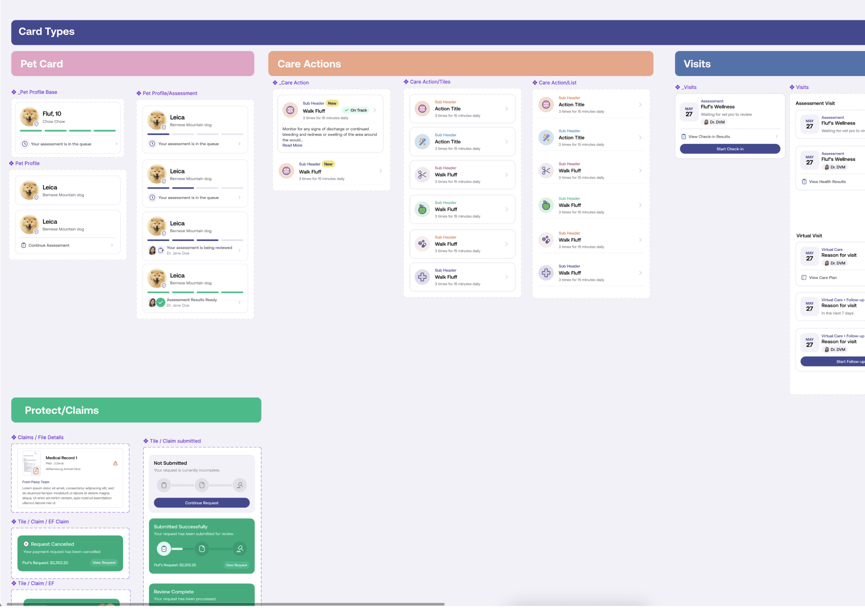Viewport: 865px width, 616px height.
Task: Click the On Track status badge
Action: click(x=356, y=110)
